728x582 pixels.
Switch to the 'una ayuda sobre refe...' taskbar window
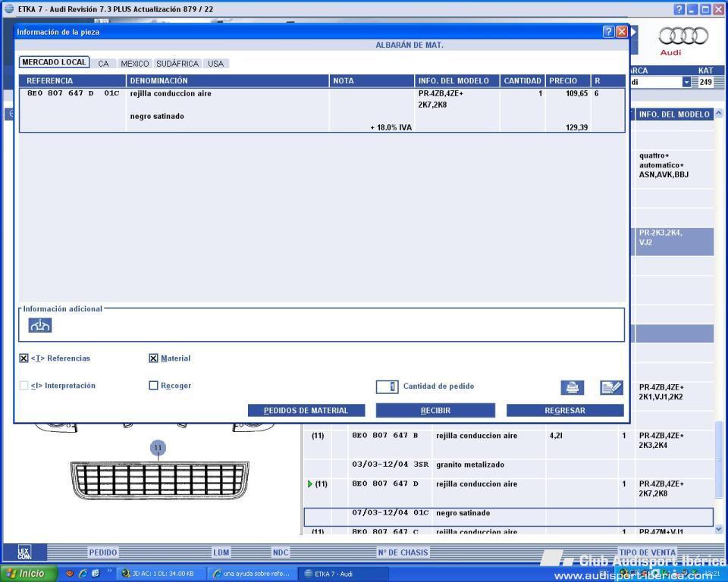point(251,574)
